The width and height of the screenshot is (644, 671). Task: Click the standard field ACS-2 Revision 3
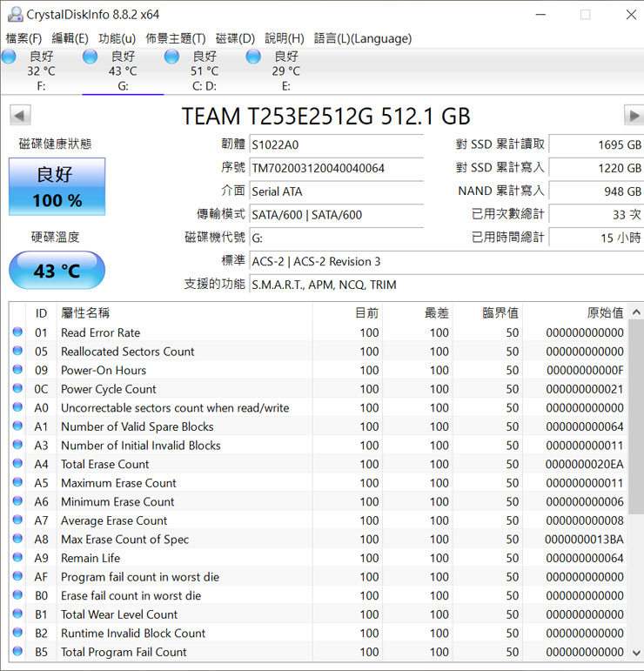446,261
